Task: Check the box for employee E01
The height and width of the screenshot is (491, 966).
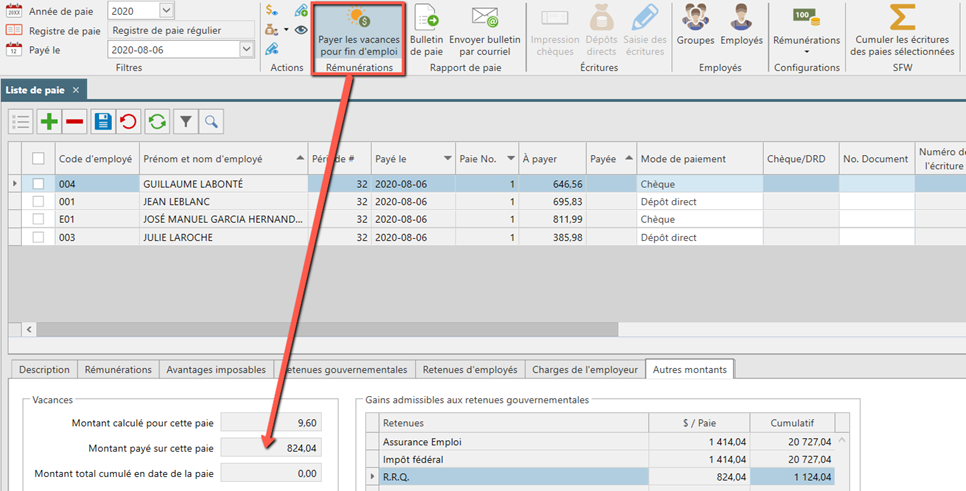Action: [x=38, y=219]
